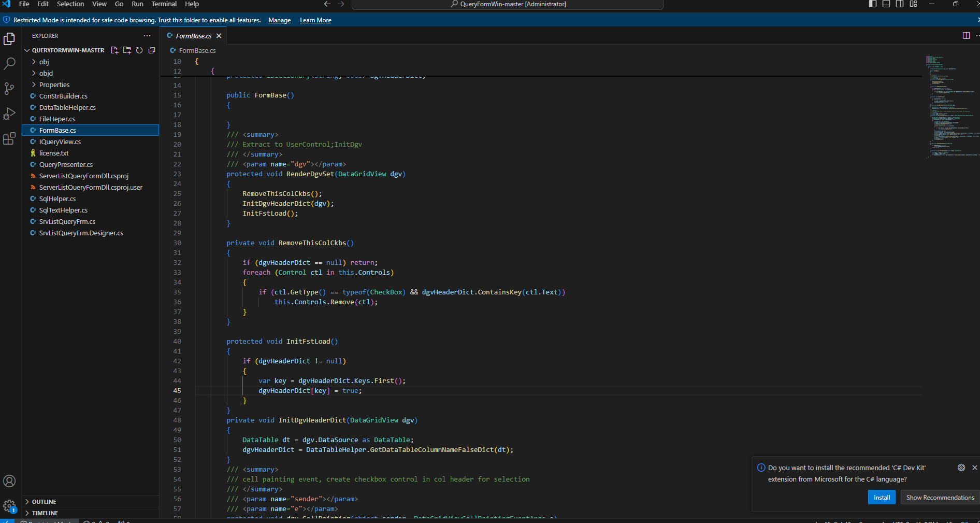The width and height of the screenshot is (980, 523).
Task: Split the editor to the right
Action: [x=966, y=36]
